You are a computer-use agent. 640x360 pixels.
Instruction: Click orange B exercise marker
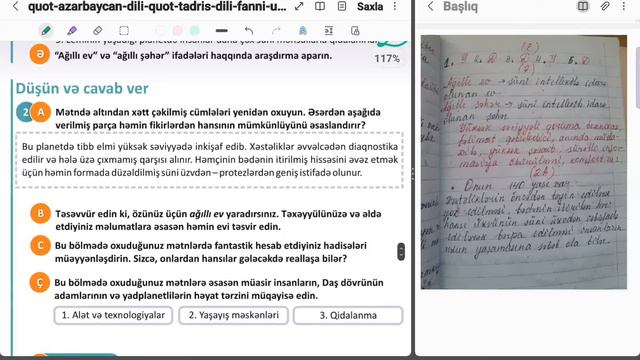(40, 213)
